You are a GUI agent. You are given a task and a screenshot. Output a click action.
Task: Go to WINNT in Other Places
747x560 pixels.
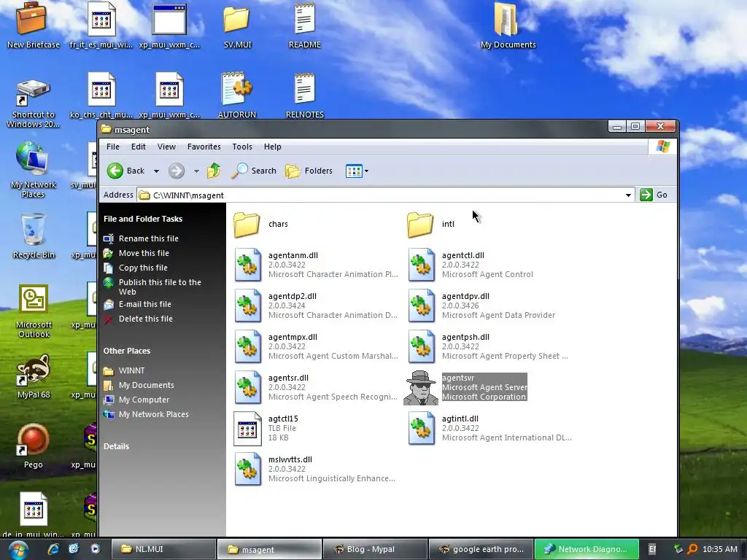(x=131, y=370)
